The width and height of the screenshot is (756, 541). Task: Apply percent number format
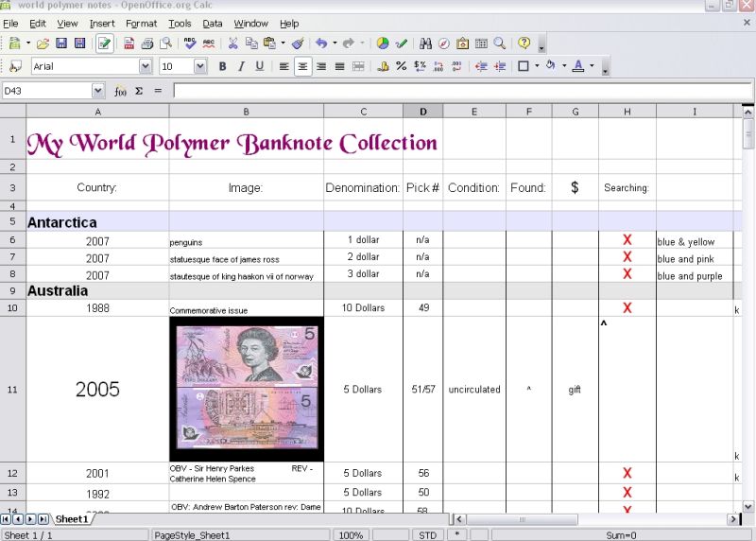[x=401, y=66]
